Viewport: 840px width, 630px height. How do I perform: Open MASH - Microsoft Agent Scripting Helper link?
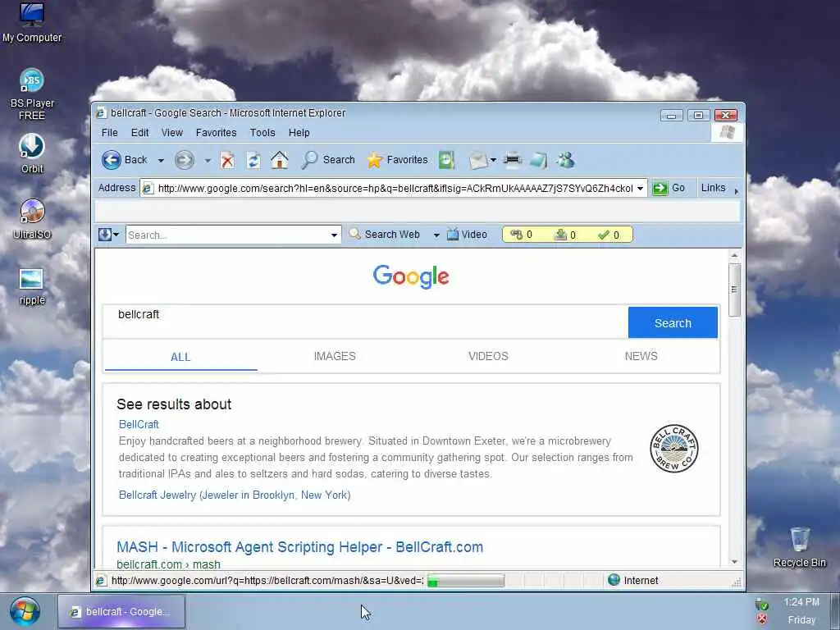(300, 547)
